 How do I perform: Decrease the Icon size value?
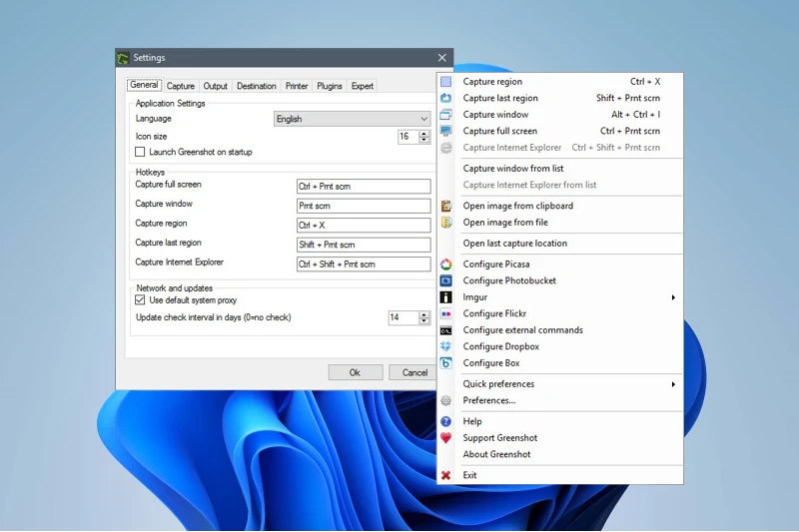[423, 140]
